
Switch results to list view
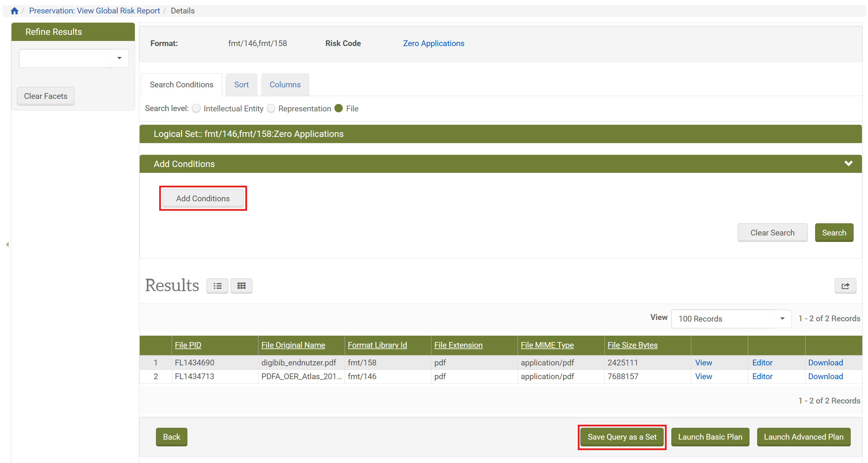pos(217,286)
